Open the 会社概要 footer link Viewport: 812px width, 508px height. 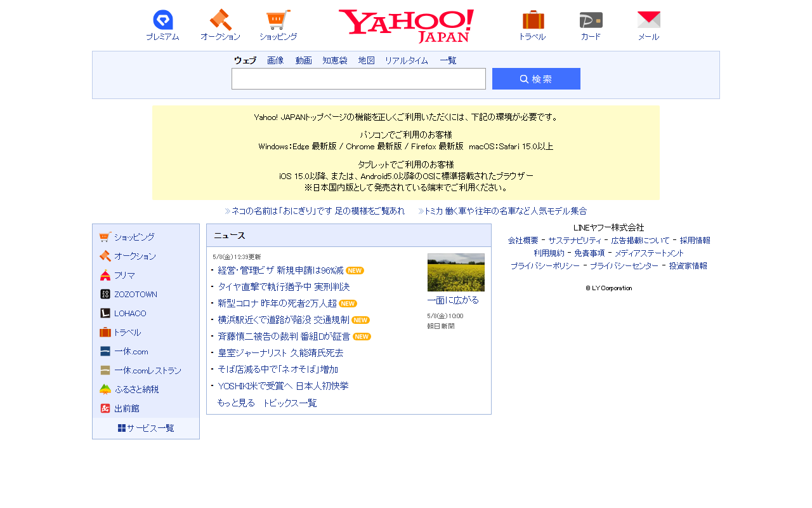pyautogui.click(x=523, y=241)
